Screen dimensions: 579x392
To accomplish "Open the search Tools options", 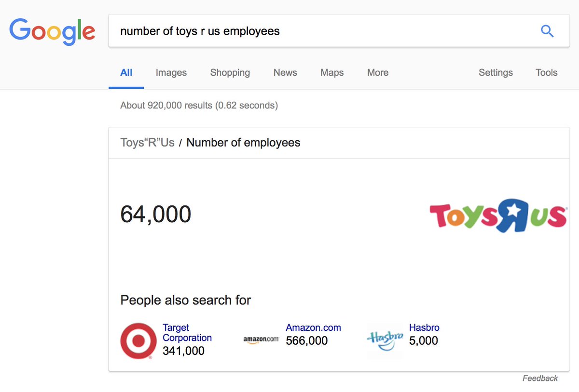I will tap(546, 73).
